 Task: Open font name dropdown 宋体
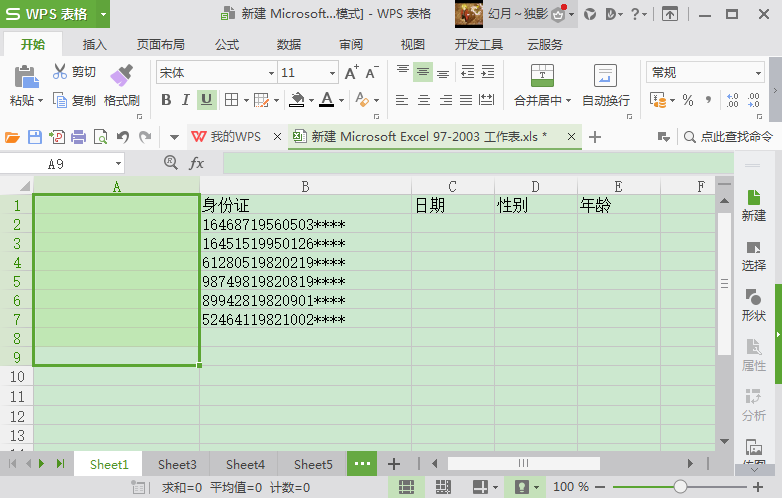(271, 73)
